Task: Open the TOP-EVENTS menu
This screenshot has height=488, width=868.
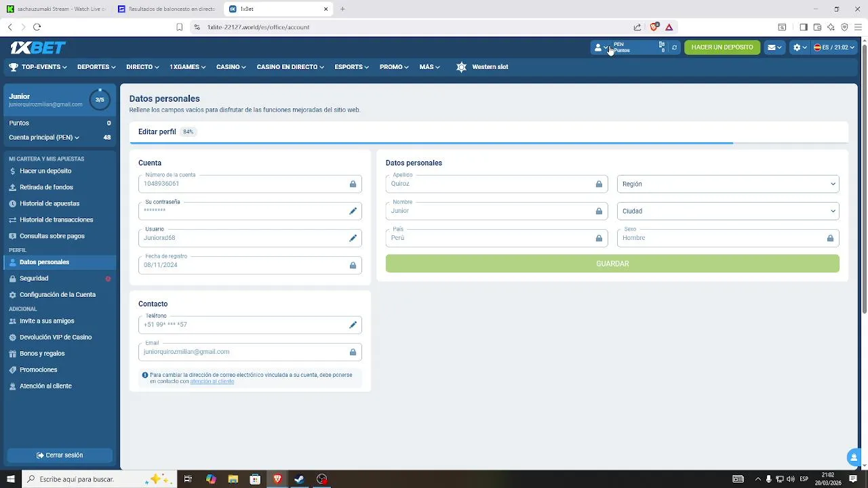Action: 45,67
